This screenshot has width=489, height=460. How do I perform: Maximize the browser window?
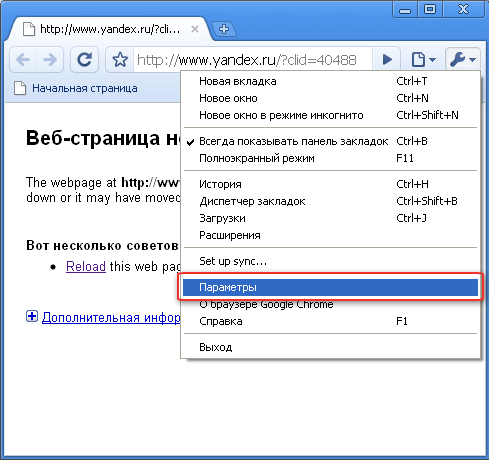tap(430, 9)
